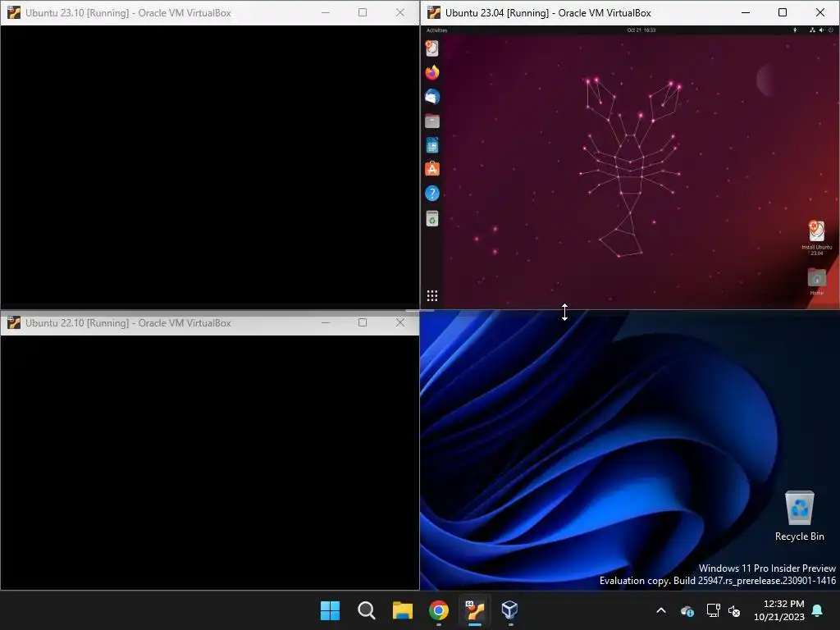Click the muted volume tray icon
Viewport: 840px width, 630px height.
(x=734, y=610)
